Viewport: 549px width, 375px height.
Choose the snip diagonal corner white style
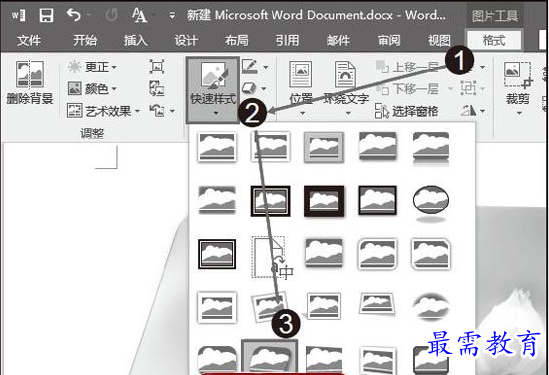[431, 254]
